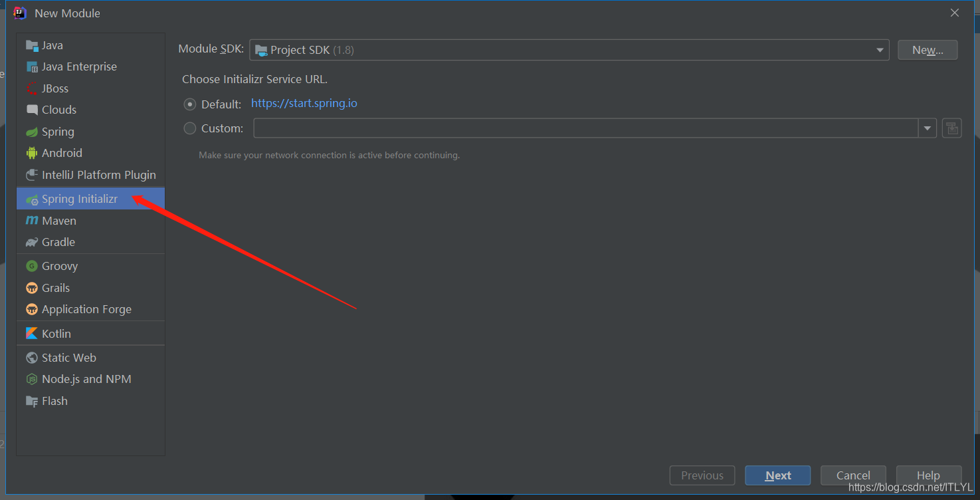Screen dimensions: 980x500
Task: Open https://start.spring.io link
Action: click(304, 104)
